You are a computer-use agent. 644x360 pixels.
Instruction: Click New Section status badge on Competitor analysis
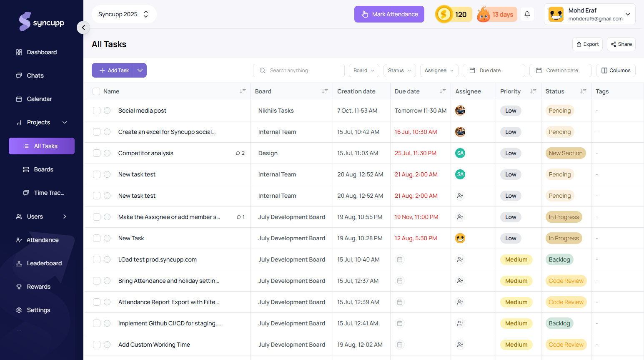[x=566, y=153]
